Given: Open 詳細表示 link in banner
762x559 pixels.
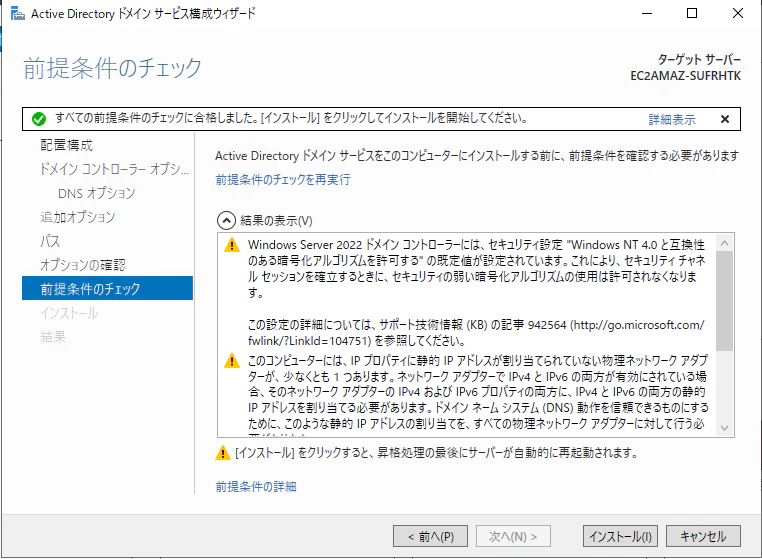Looking at the screenshot, I should (x=672, y=119).
